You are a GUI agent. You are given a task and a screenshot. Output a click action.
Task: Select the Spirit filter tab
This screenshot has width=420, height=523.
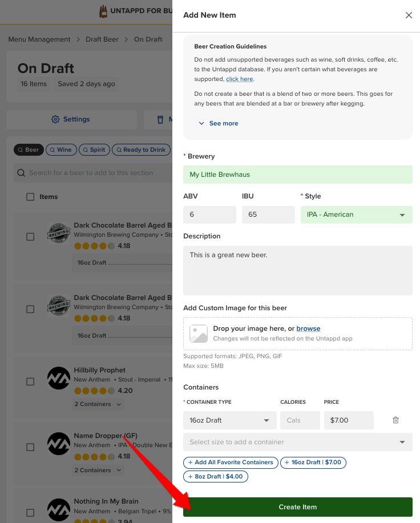click(x=94, y=150)
